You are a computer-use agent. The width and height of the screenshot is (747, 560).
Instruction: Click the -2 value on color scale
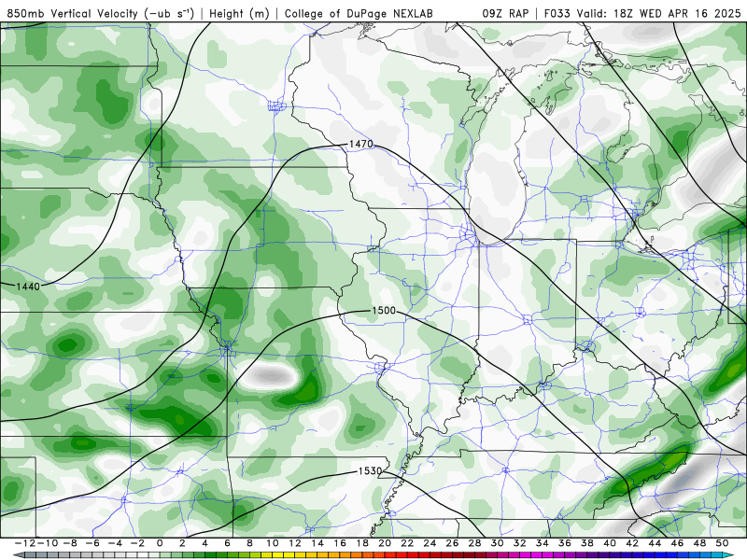click(x=136, y=543)
